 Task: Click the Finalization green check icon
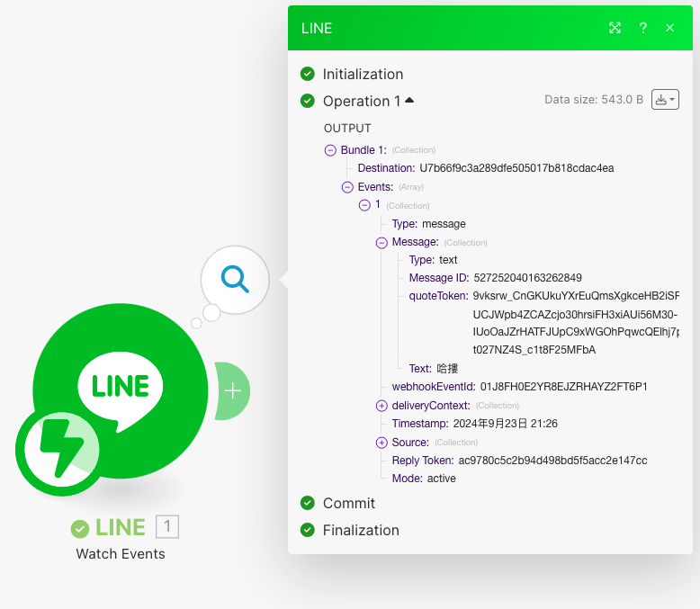307,530
